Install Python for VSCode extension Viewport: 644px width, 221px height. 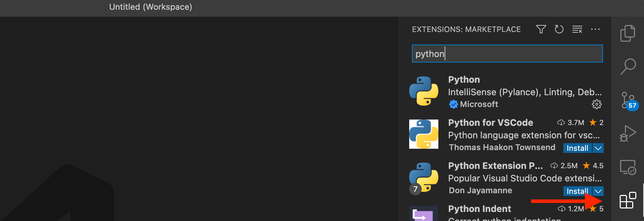(x=577, y=148)
